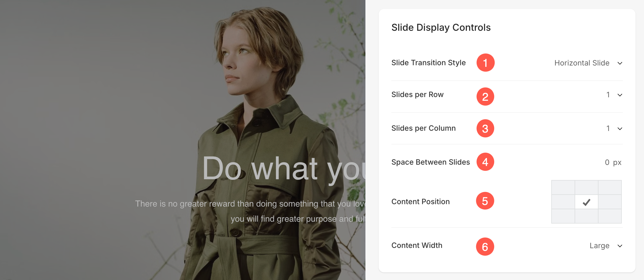Select the top-left content position cell

click(x=563, y=187)
